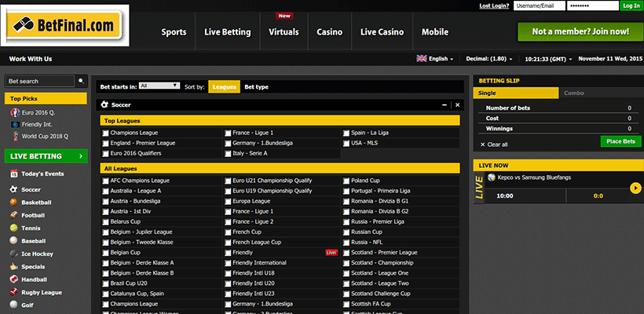Open the English language dropdown
Screen dimensions: 644x314
[x=435, y=59]
